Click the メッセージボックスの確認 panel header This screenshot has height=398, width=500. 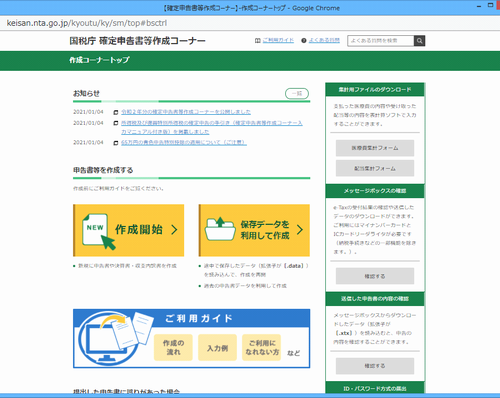point(375,191)
